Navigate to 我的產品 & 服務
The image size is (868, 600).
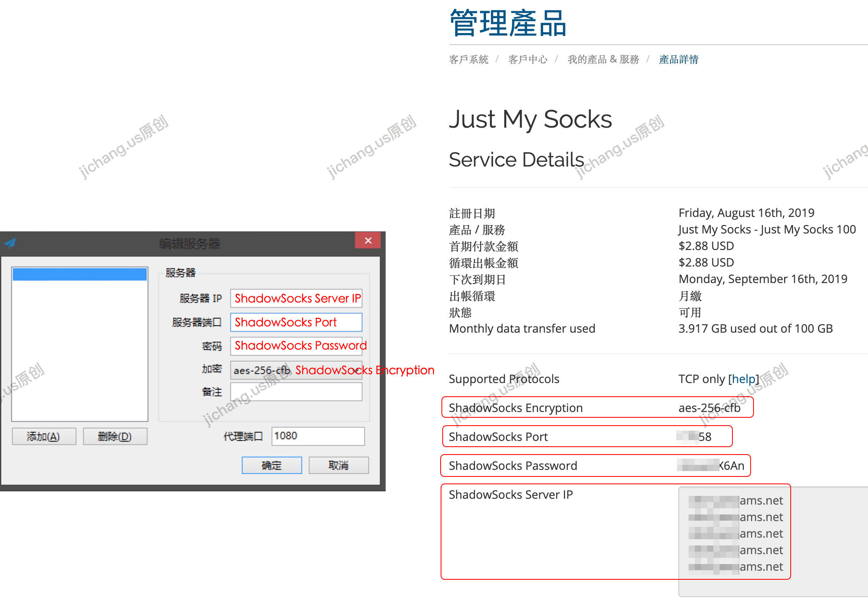[x=603, y=59]
